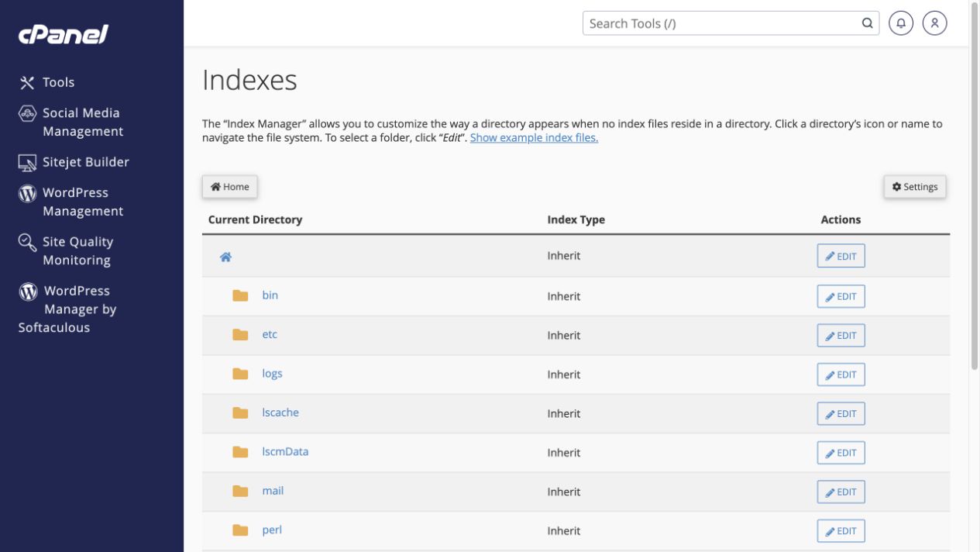This screenshot has width=980, height=552.
Task: Edit the etc directory index
Action: pos(841,336)
